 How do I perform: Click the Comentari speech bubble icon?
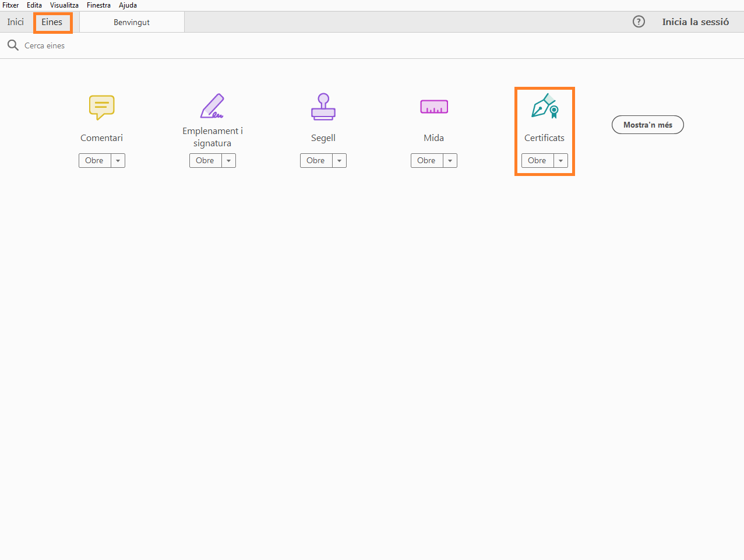102,107
